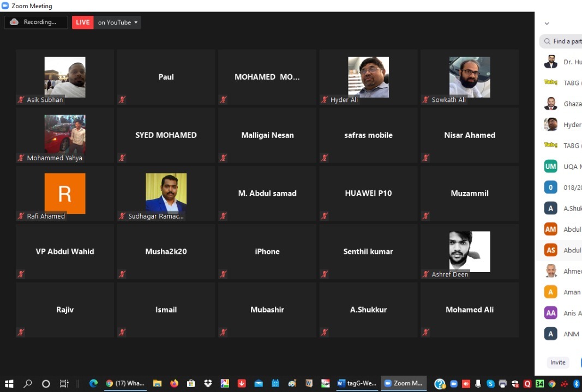Click the cloud Recording indicator
The image size is (582, 392).
point(35,22)
